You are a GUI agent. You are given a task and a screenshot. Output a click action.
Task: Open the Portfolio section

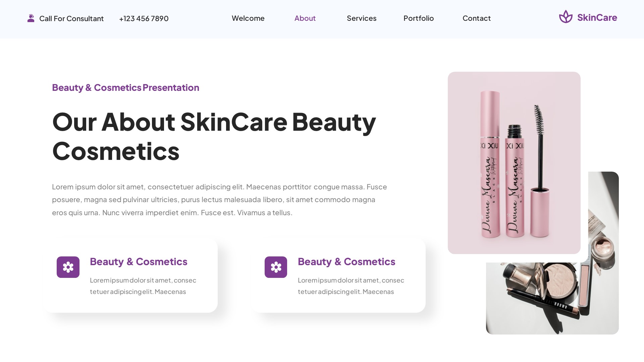pyautogui.click(x=419, y=18)
